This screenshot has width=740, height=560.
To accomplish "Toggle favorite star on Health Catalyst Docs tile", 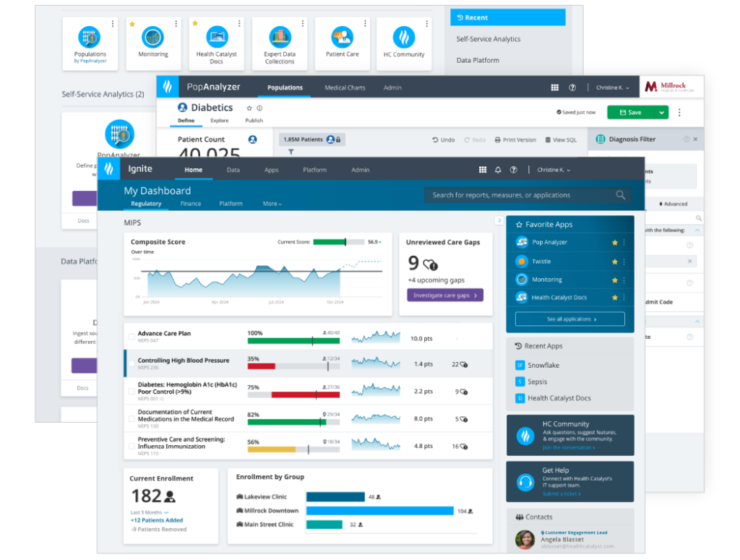I will point(195,23).
